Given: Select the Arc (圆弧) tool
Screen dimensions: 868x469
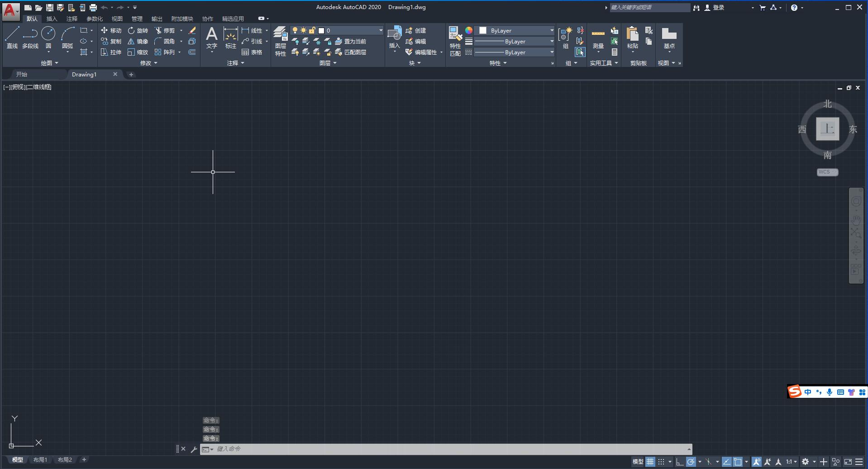Looking at the screenshot, I should (x=67, y=38).
